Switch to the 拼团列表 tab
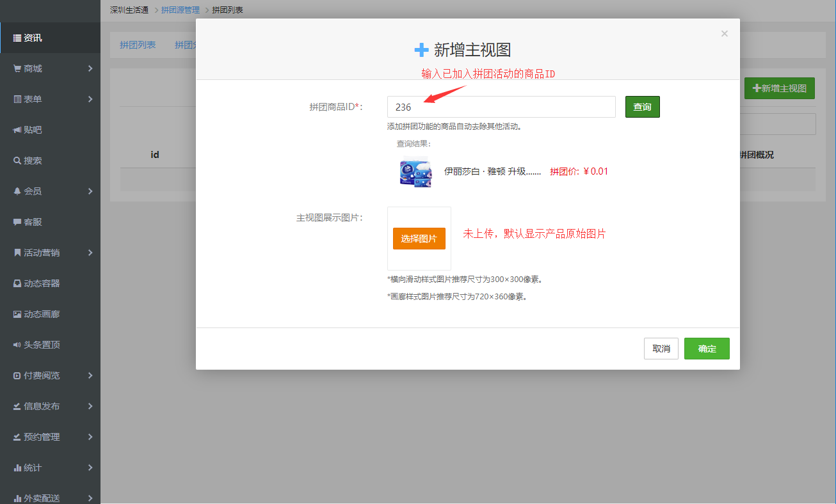Screen dimensions: 836x504 138,45
